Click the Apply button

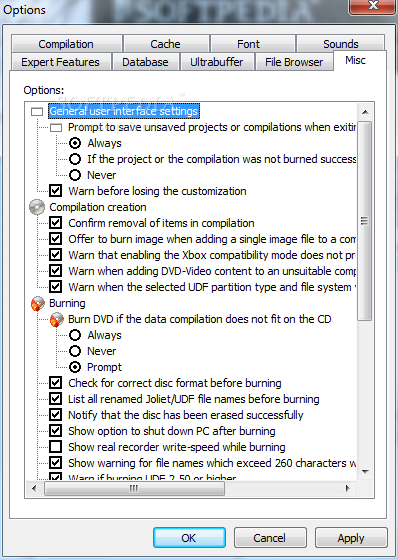click(x=351, y=538)
